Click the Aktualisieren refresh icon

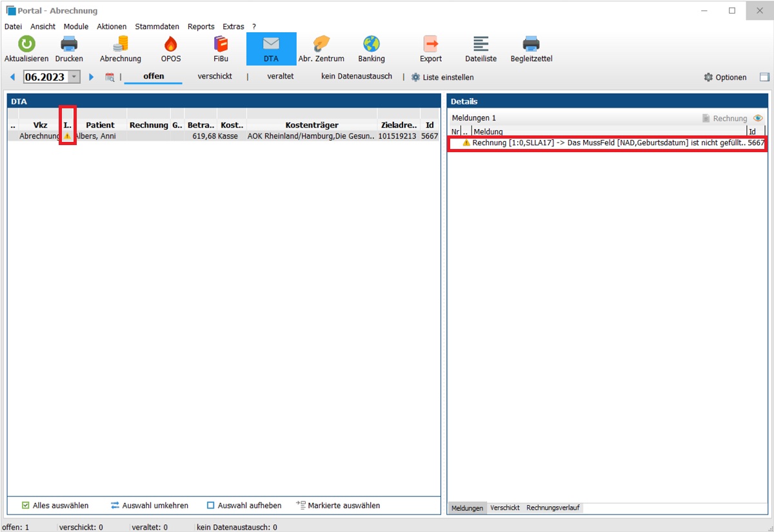click(26, 44)
